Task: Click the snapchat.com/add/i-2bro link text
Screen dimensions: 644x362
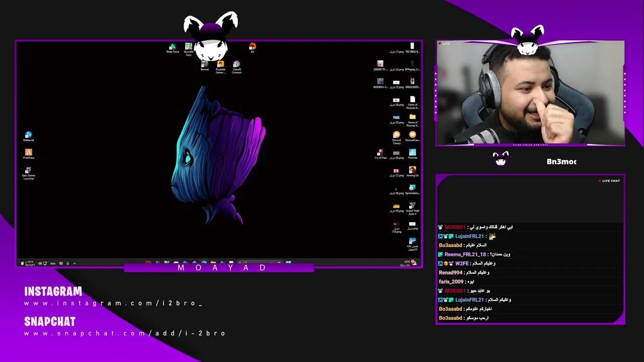Action: pos(125,333)
